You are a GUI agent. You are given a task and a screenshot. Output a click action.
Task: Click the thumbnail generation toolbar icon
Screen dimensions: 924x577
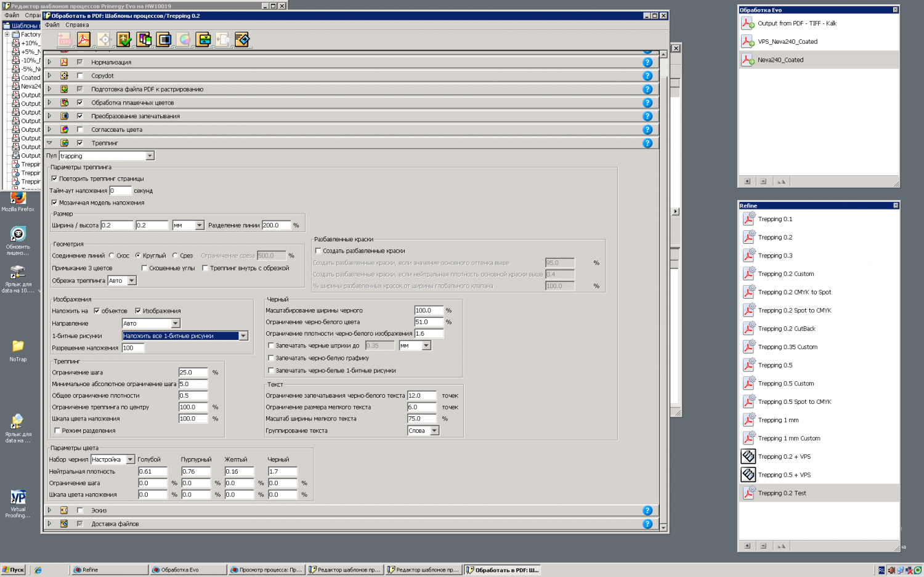[x=223, y=40]
